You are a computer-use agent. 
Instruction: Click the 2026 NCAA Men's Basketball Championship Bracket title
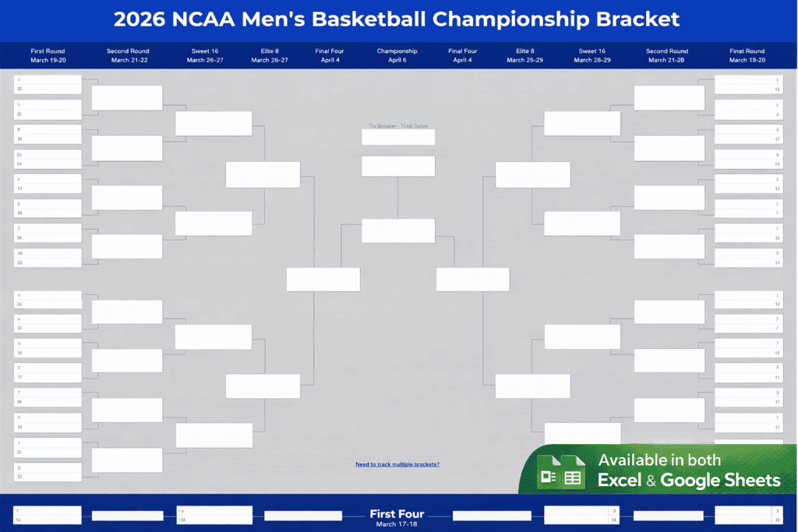click(397, 19)
